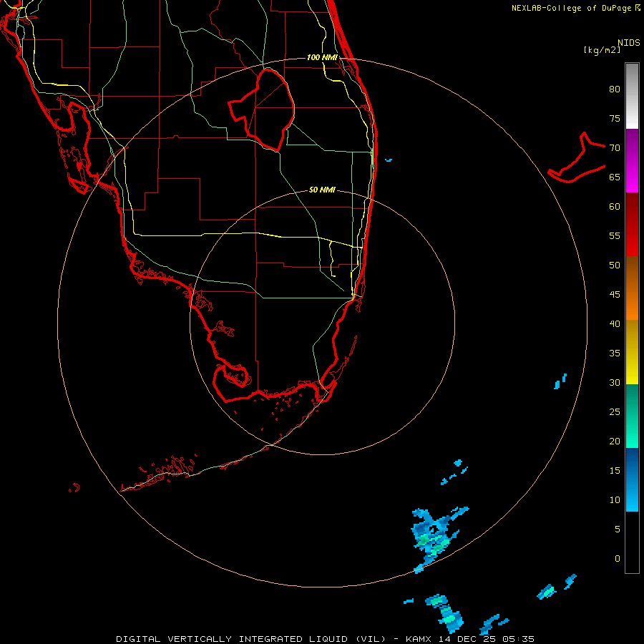This screenshot has height=644, width=644.
Task: Click the 50 NMI range ring label
Action: 322,190
